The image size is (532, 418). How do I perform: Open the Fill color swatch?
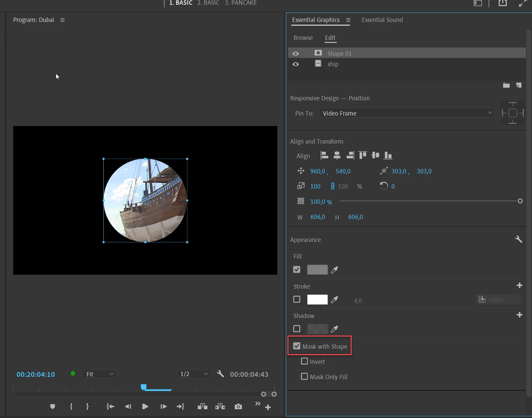click(317, 270)
